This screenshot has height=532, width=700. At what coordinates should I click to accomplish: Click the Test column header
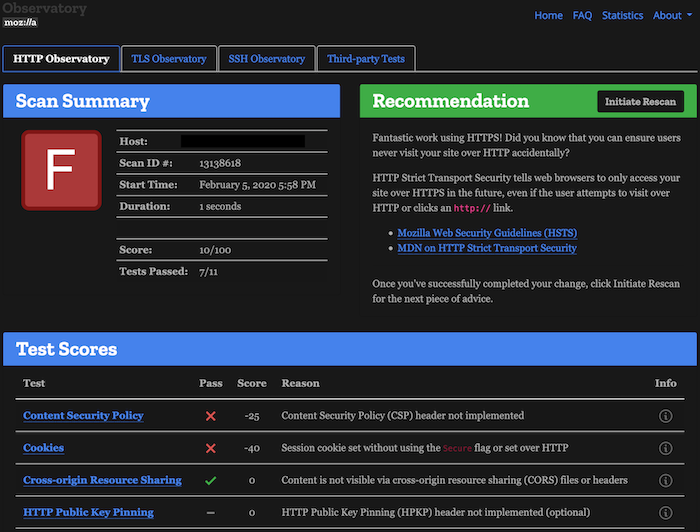(34, 383)
